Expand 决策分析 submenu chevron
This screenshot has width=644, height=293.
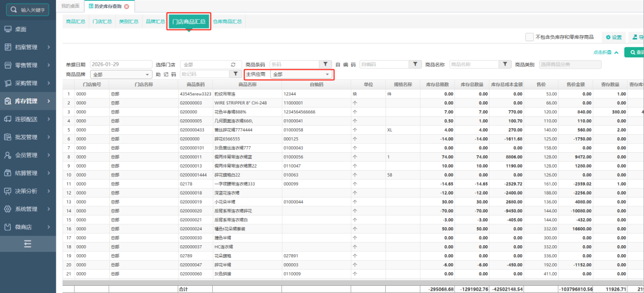(x=48, y=191)
